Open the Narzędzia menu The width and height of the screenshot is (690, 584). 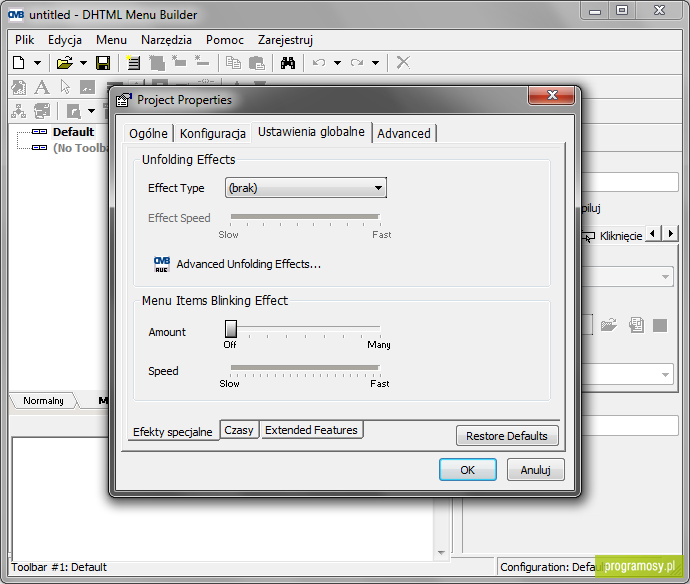click(166, 40)
